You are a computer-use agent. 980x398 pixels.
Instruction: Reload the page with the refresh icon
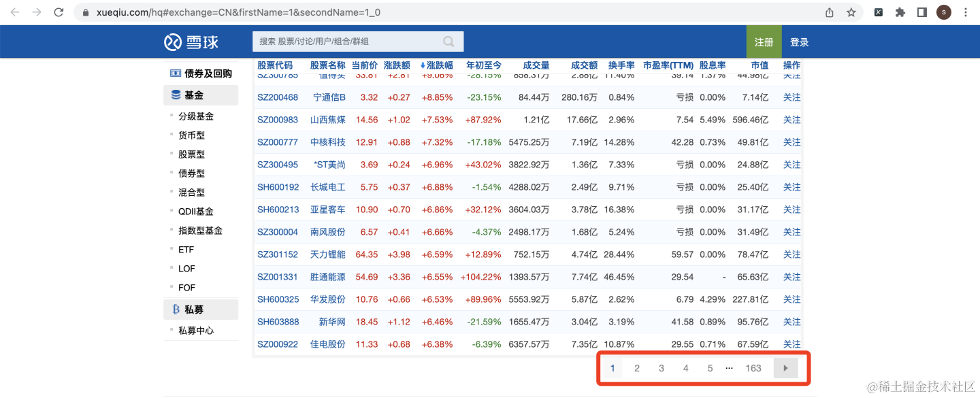[59, 12]
